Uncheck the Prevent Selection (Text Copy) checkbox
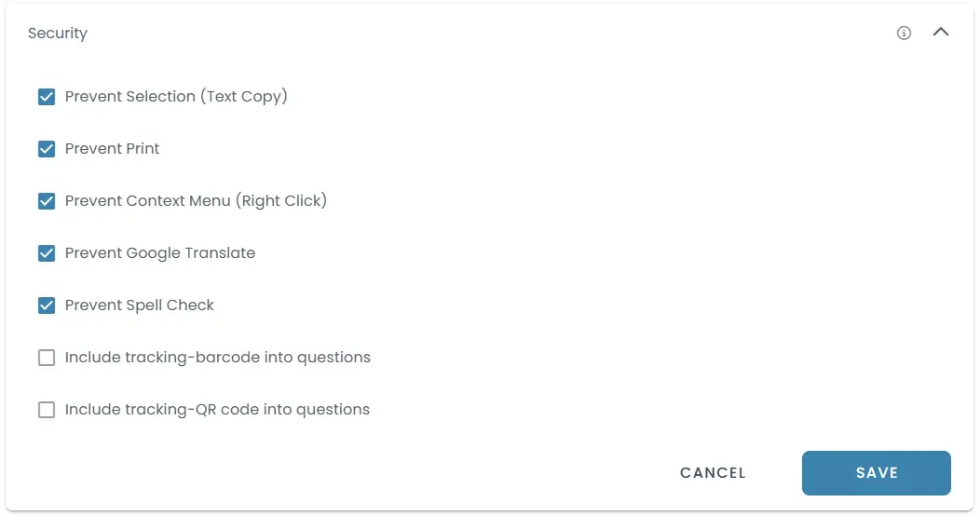 tap(47, 97)
